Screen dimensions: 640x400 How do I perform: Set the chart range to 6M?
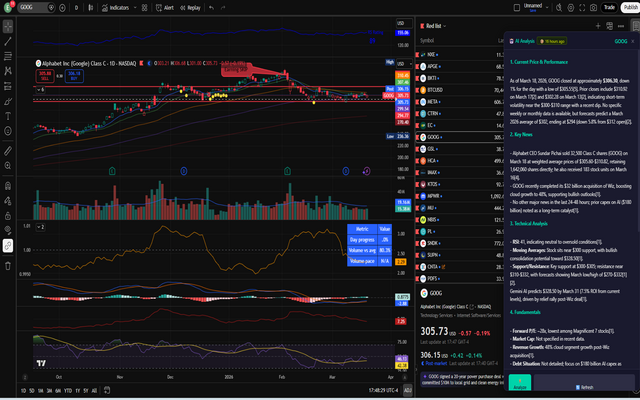point(58,391)
